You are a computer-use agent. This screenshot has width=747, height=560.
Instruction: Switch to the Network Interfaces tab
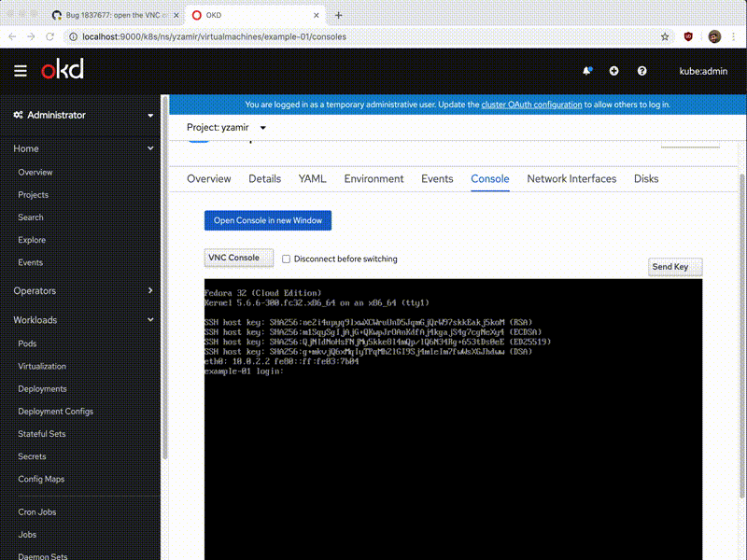pos(571,179)
